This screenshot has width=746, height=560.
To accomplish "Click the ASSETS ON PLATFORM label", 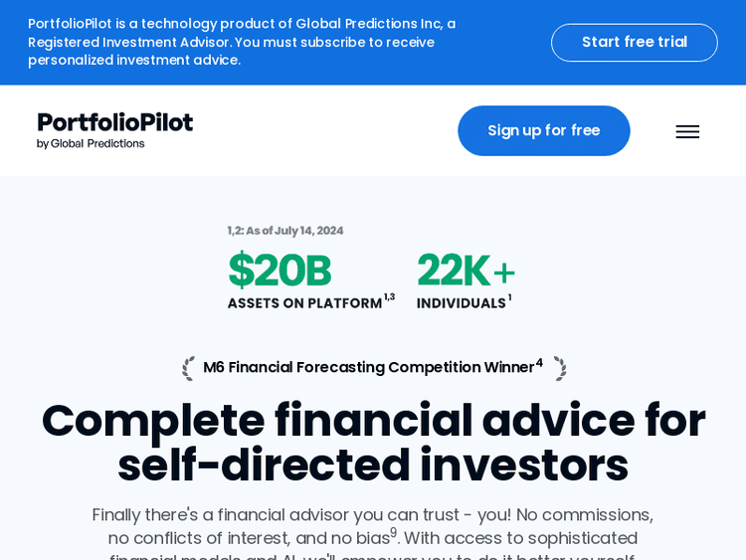I will click(304, 303).
